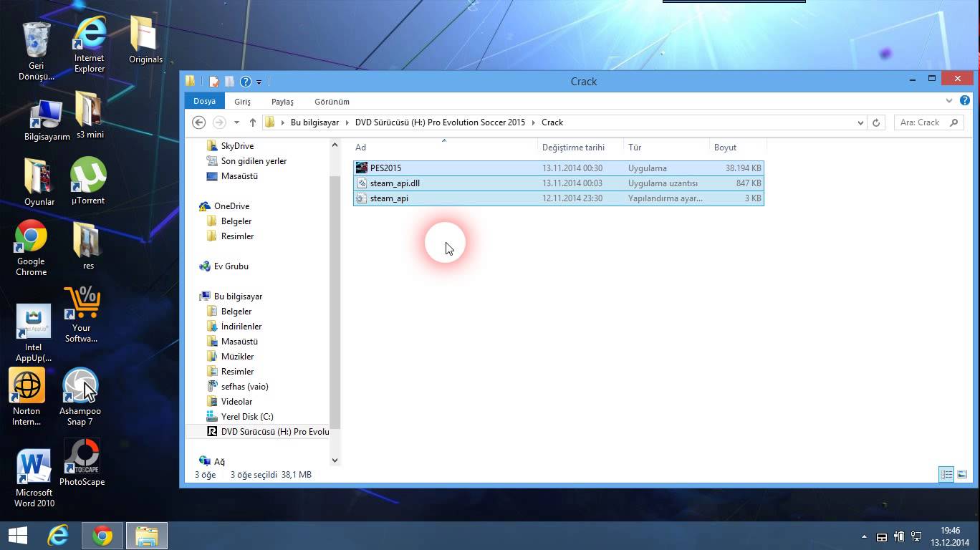This screenshot has height=550, width=980.
Task: Sort files by the Ad column header
Action: click(444, 148)
